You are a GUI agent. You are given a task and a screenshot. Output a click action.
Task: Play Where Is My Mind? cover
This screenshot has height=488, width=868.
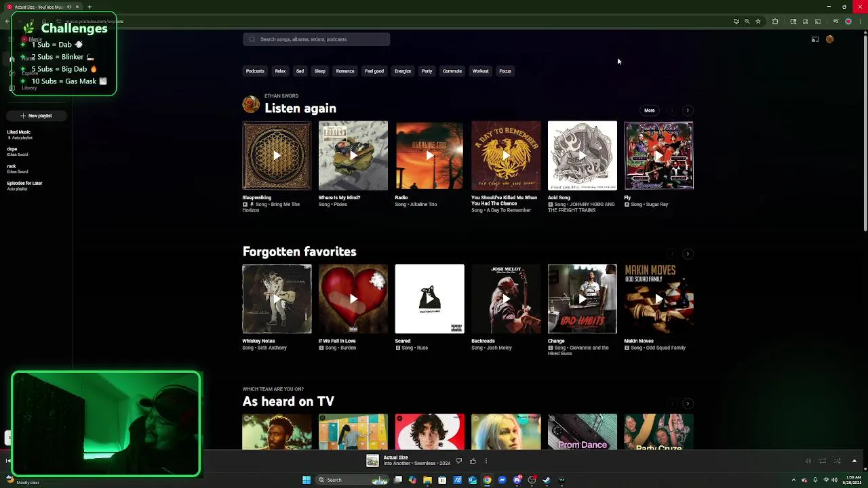pos(353,156)
